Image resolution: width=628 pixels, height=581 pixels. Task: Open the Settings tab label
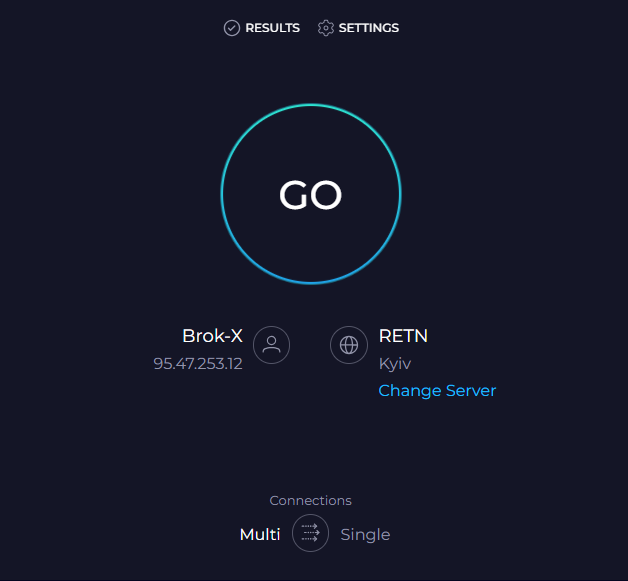click(368, 28)
